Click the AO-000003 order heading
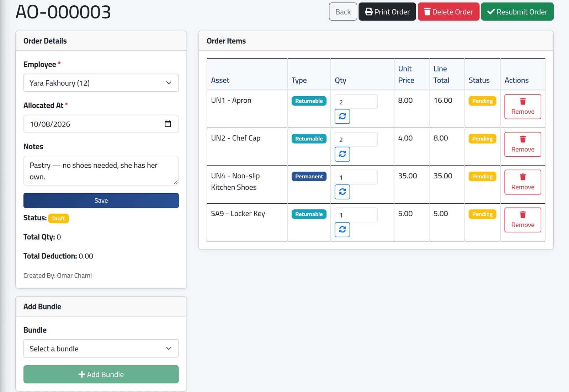The image size is (569, 392). tap(63, 12)
